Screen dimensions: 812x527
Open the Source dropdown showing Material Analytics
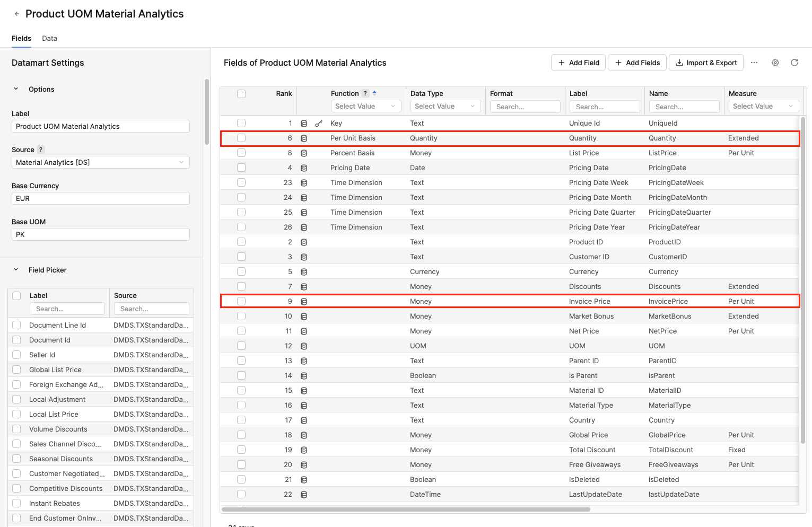[x=100, y=162]
